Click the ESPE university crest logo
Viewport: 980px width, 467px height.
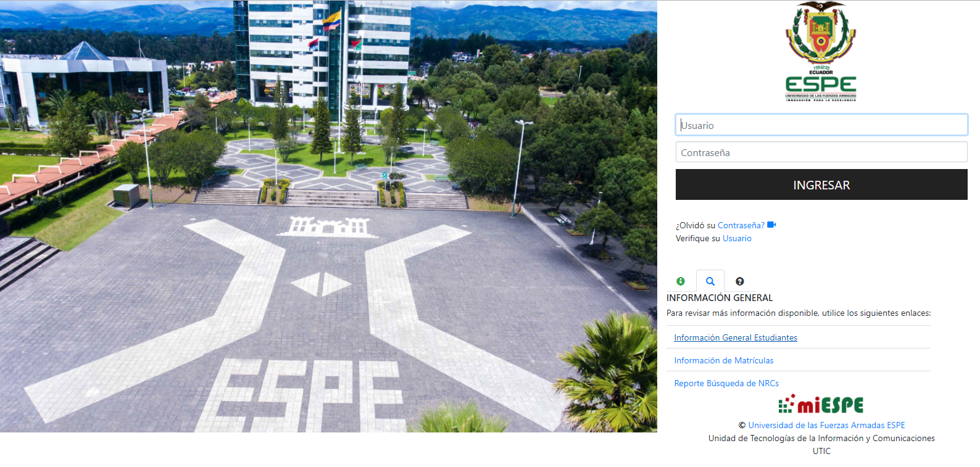[821, 52]
